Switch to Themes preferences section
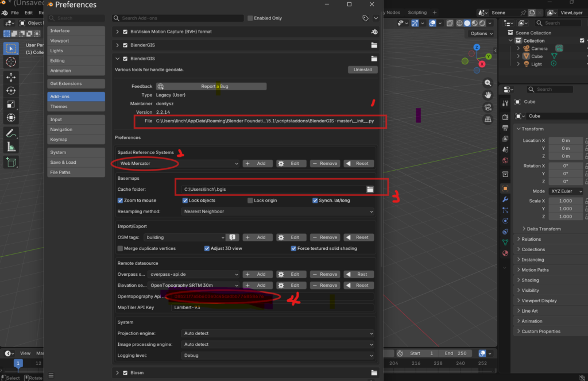Viewport: 588px width, 381px height. click(x=76, y=107)
